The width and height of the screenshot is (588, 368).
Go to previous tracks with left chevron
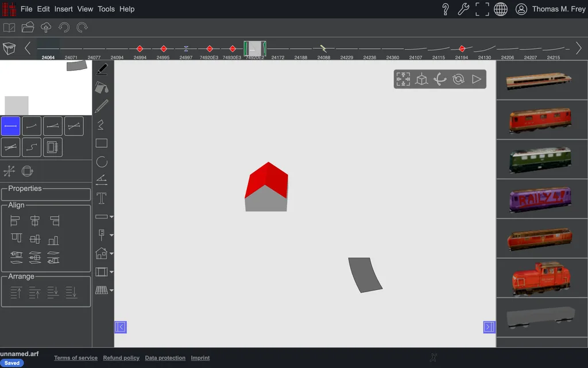28,48
